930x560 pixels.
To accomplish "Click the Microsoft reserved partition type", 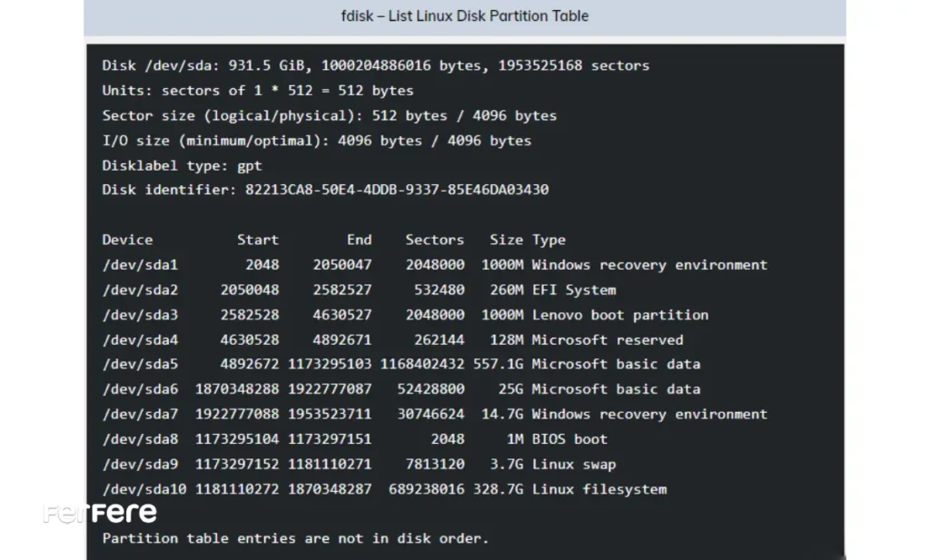I will click(x=607, y=339).
